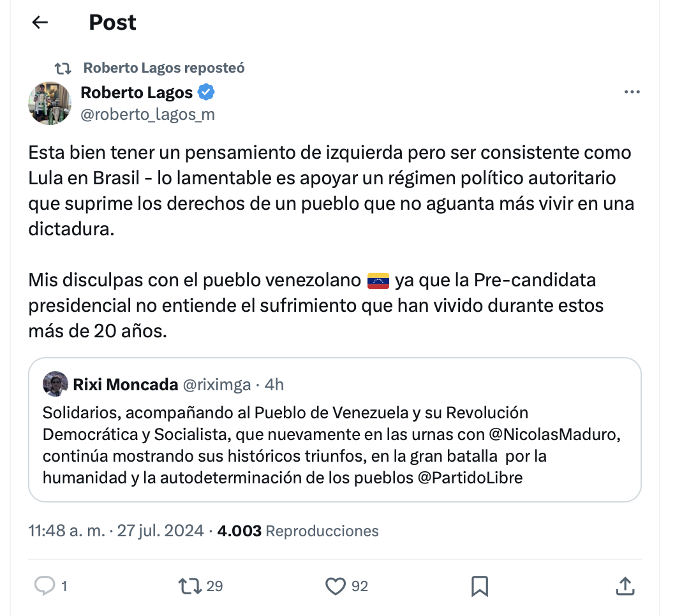Click the reply speech bubble icon

tap(44, 585)
